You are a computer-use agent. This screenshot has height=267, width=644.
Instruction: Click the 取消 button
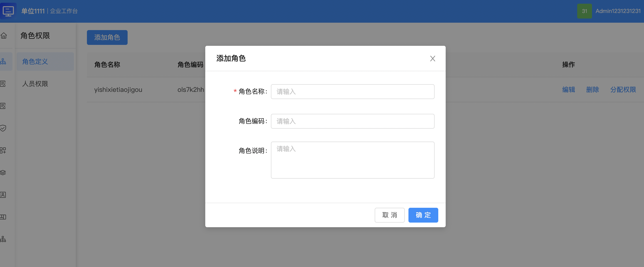click(x=389, y=215)
